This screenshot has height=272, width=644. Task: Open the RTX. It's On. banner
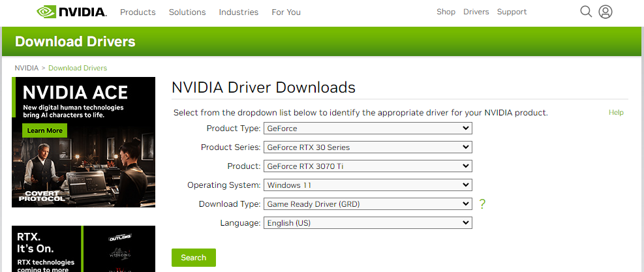[84, 249]
